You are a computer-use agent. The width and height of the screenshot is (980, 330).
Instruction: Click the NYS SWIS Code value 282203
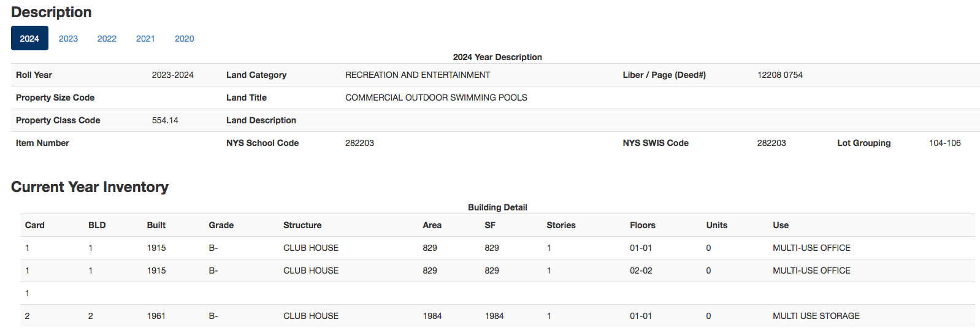point(771,143)
